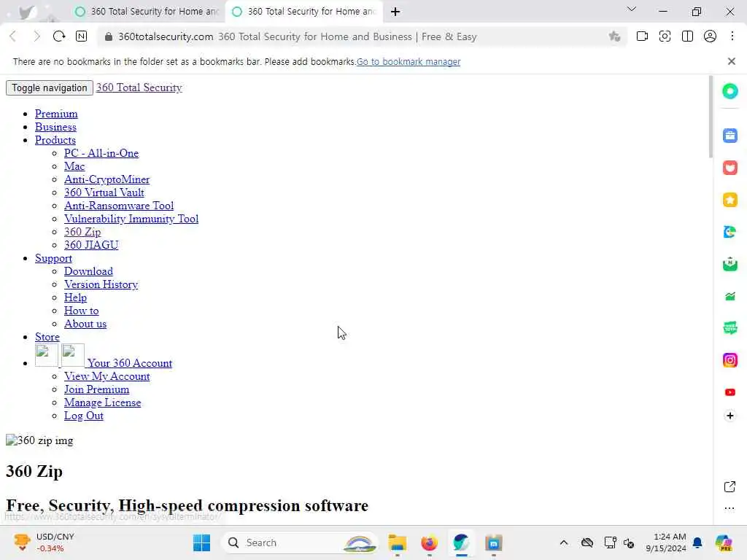Open the green stock chart sidebar icon
The width and height of the screenshot is (747, 560).
pyautogui.click(x=729, y=296)
